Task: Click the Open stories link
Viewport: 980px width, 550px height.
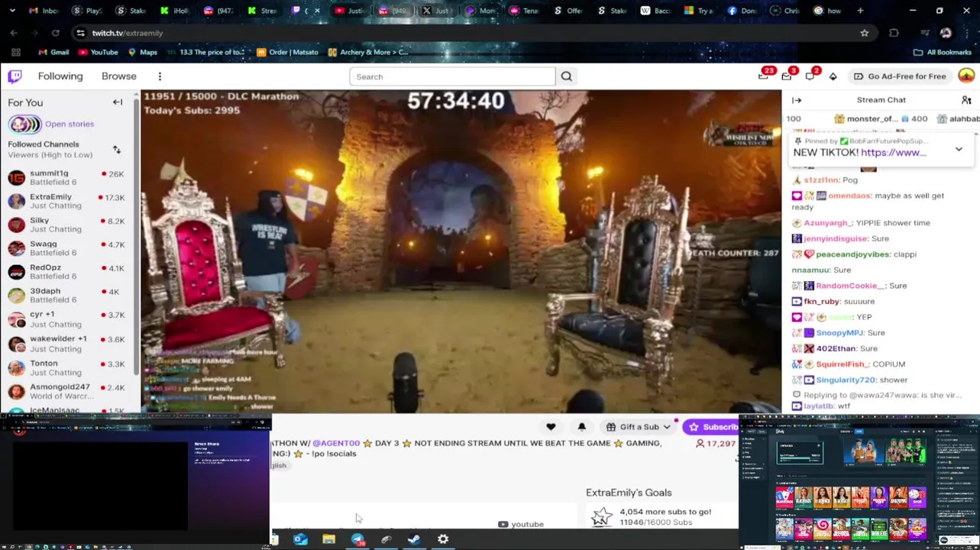Action: (x=70, y=124)
